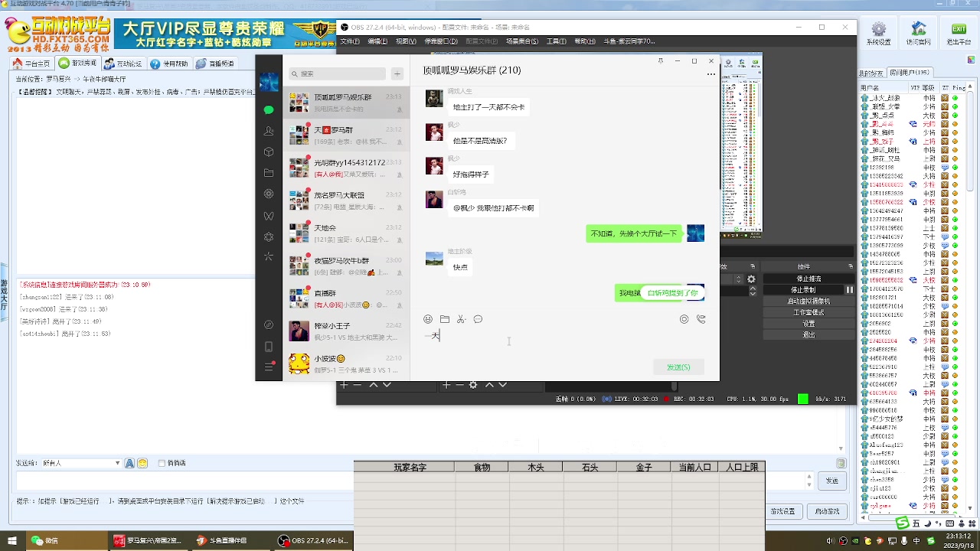Open OBS 帮助(H) menu
Screen dimensions: 980x551
click(585, 41)
